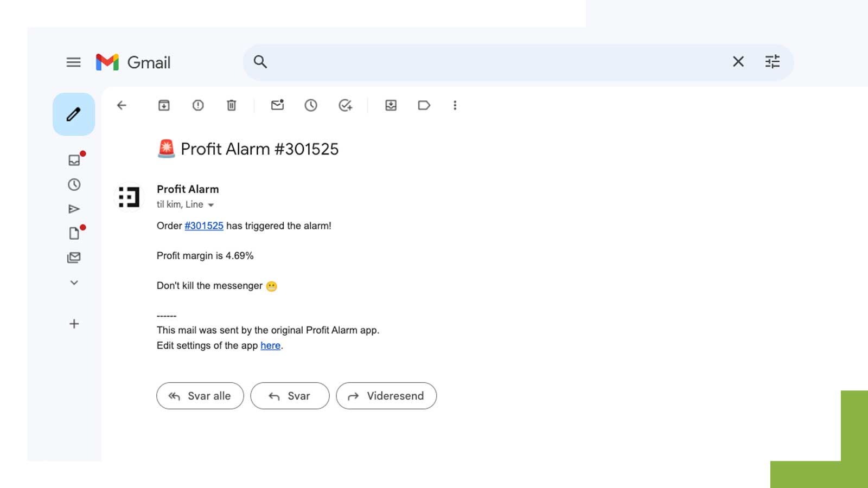Open All Mail in sidebar
Image resolution: width=868 pixels, height=488 pixels.
(x=74, y=258)
